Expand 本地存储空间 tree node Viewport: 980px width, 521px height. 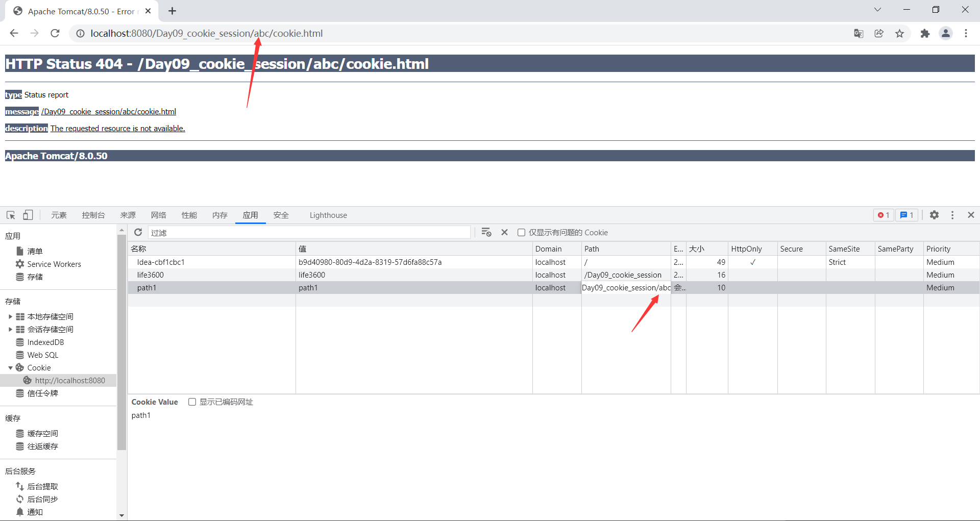click(10, 316)
